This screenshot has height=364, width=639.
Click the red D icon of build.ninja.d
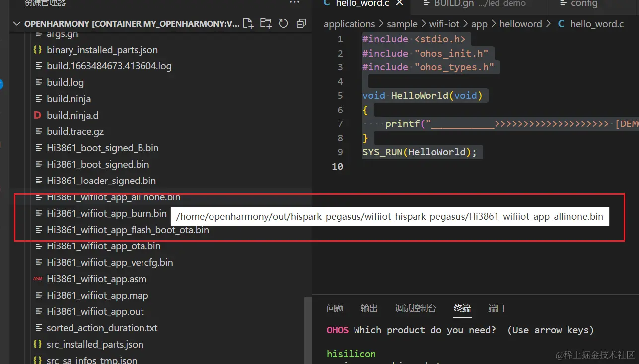pos(37,115)
